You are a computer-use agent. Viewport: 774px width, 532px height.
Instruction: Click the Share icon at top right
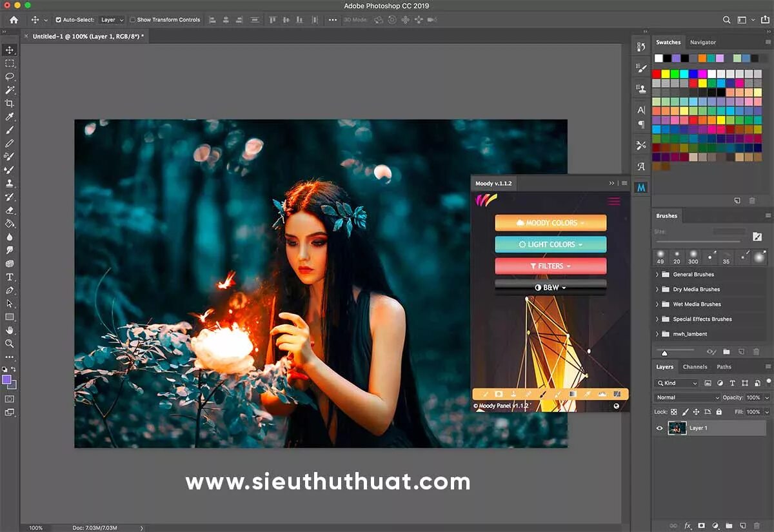coord(765,20)
